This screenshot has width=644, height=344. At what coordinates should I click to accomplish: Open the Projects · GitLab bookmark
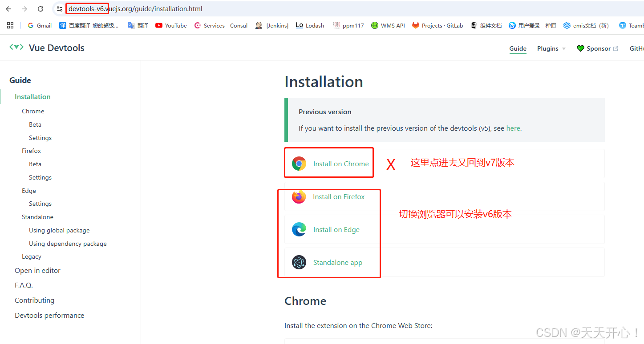click(x=437, y=25)
